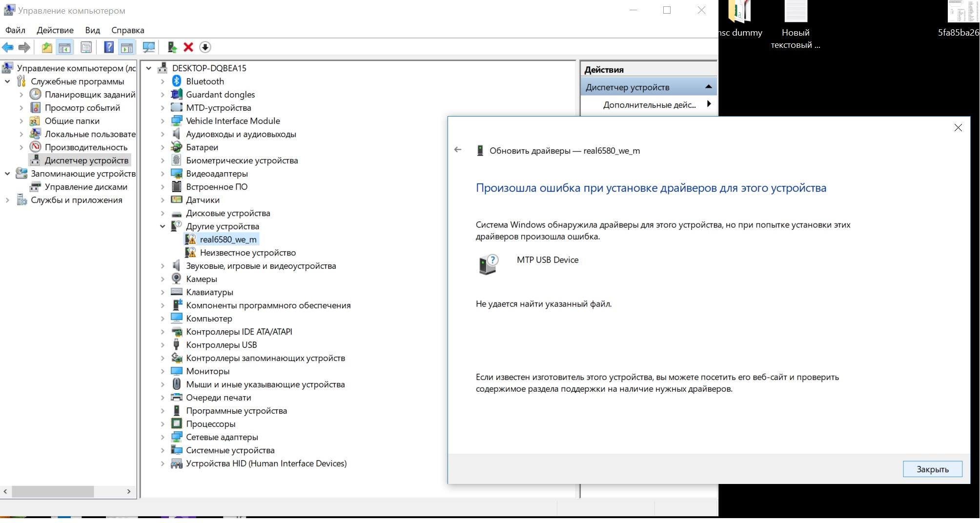Open the 5fa85ba26 desktop file
The image size is (980, 523).
tap(959, 20)
